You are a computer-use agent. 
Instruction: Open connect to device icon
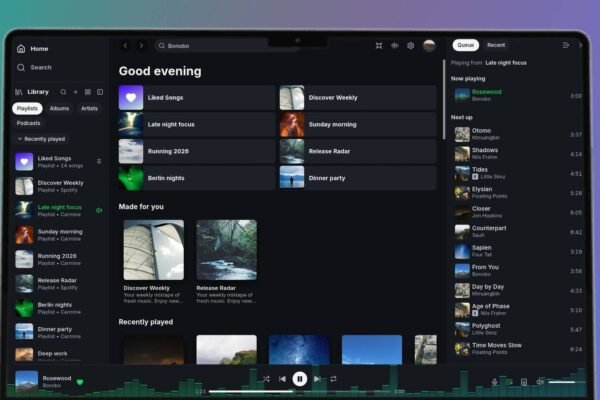click(x=524, y=382)
